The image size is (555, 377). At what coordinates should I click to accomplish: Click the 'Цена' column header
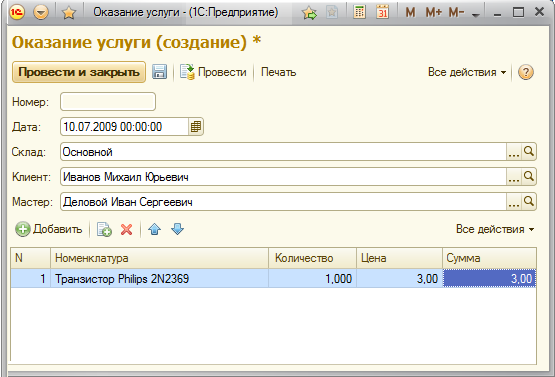[400, 258]
